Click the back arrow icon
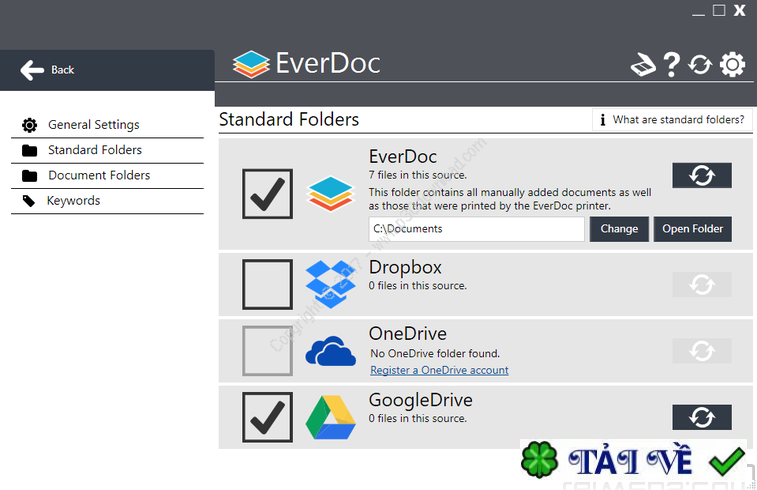The height and width of the screenshot is (490, 757). point(32,70)
